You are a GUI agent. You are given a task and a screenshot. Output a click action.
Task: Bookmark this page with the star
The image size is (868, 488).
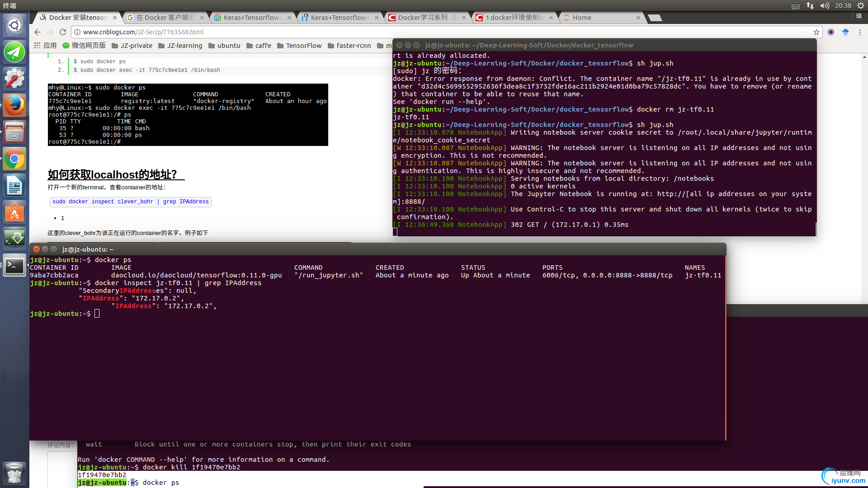[816, 32]
